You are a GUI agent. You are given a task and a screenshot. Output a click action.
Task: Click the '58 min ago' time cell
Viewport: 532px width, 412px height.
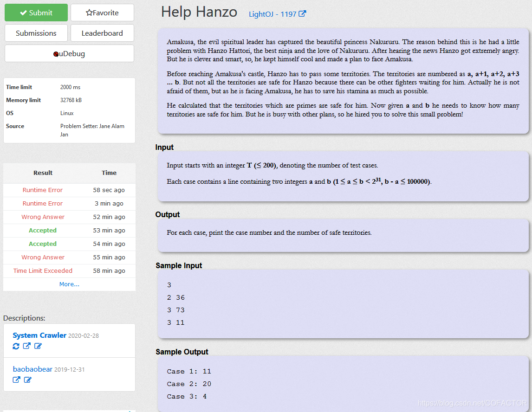109,270
